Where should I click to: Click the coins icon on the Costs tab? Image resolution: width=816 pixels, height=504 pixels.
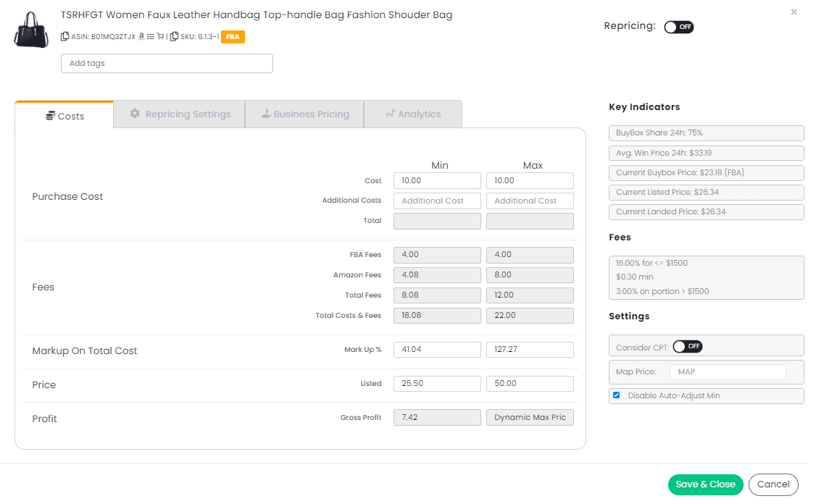[51, 115]
